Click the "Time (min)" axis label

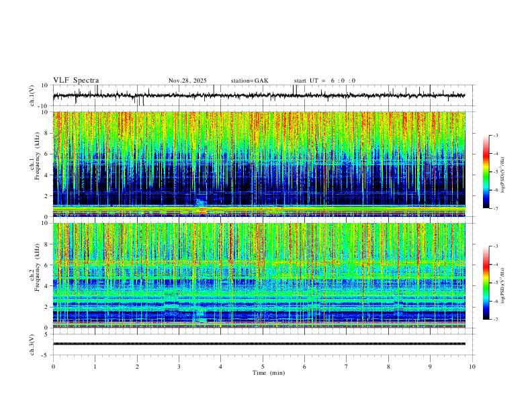coord(269,373)
